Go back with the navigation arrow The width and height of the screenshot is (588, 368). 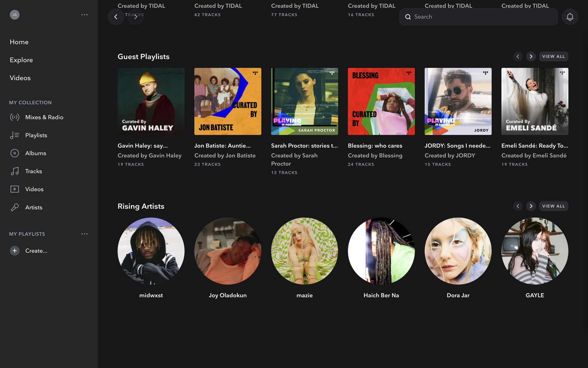[116, 17]
